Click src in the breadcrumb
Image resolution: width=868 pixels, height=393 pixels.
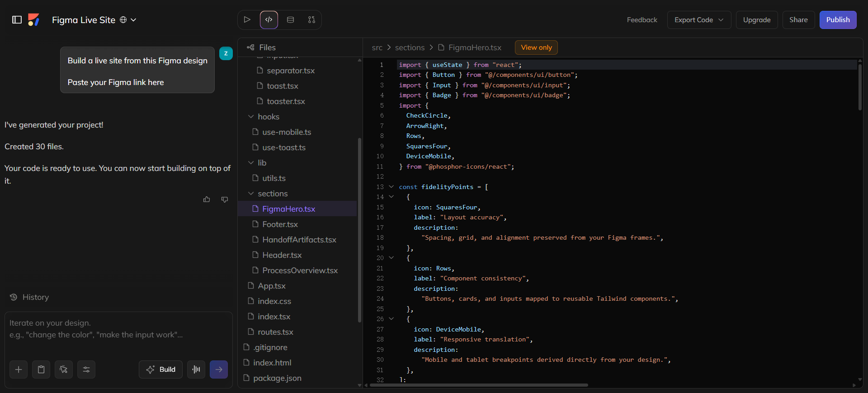[377, 47]
